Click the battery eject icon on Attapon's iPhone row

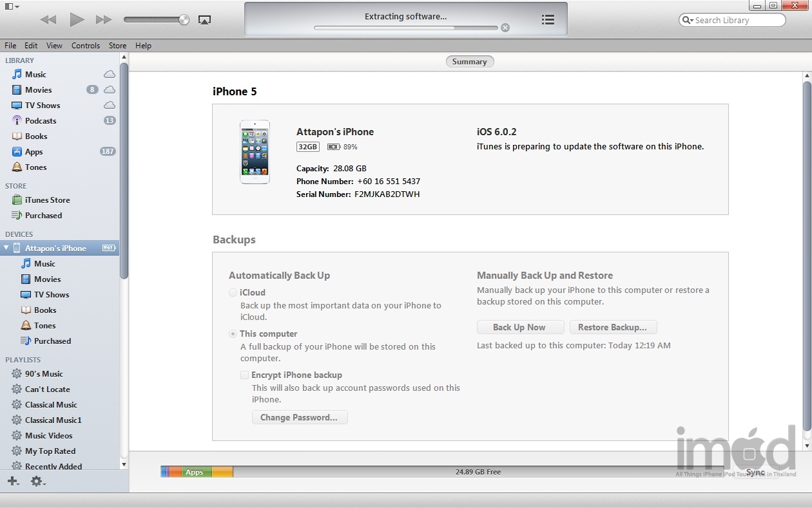click(109, 248)
